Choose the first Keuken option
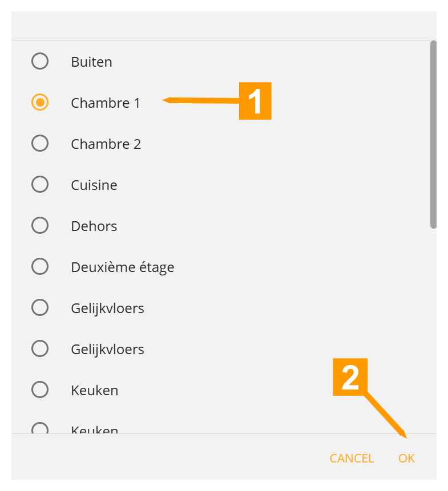 click(x=40, y=389)
